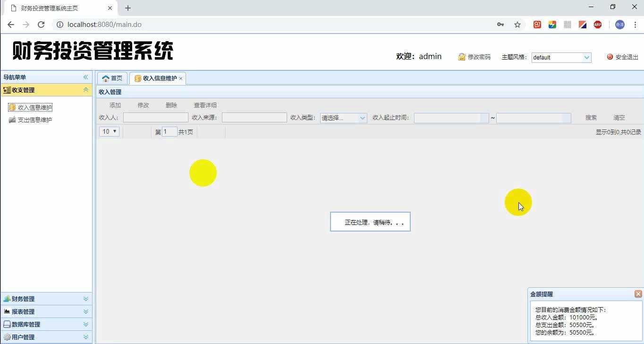
Task: Open the page size 10 dropdown
Action: pos(109,131)
